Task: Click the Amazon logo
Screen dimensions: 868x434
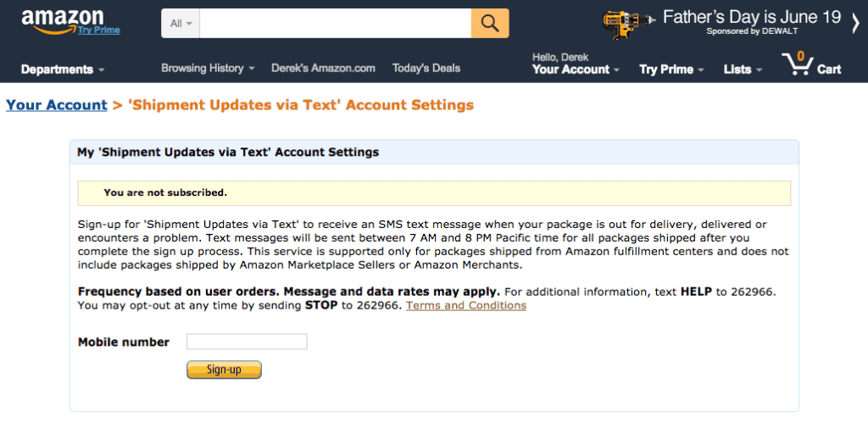Action: (62, 19)
